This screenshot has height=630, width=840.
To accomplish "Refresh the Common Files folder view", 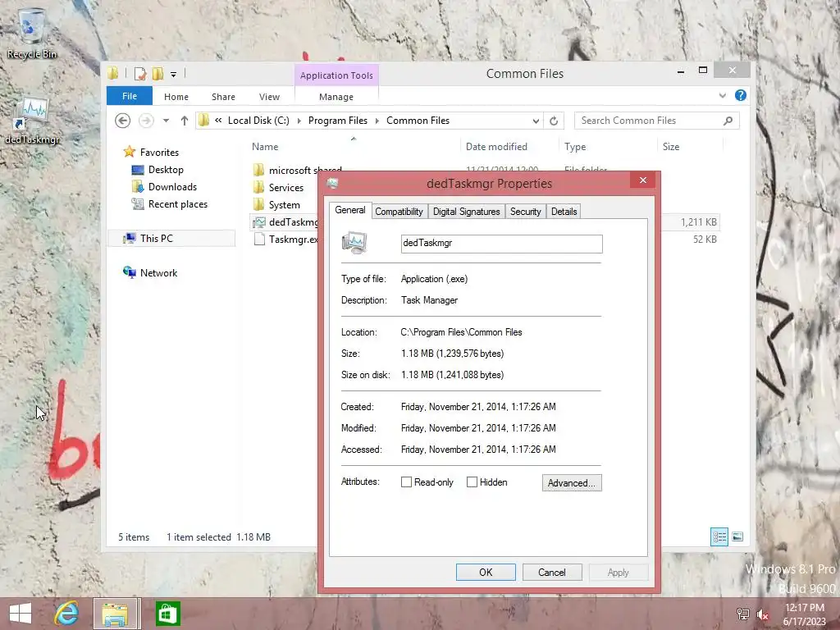I will (x=554, y=121).
